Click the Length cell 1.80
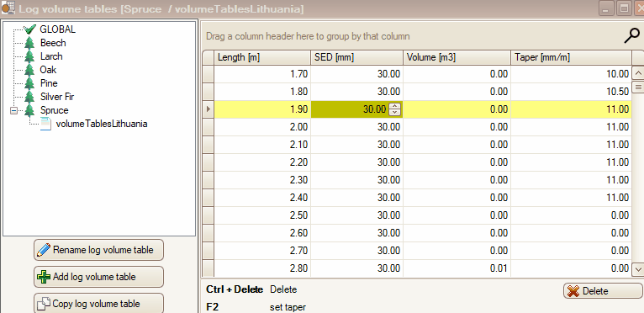The width and height of the screenshot is (644, 313). pos(262,92)
